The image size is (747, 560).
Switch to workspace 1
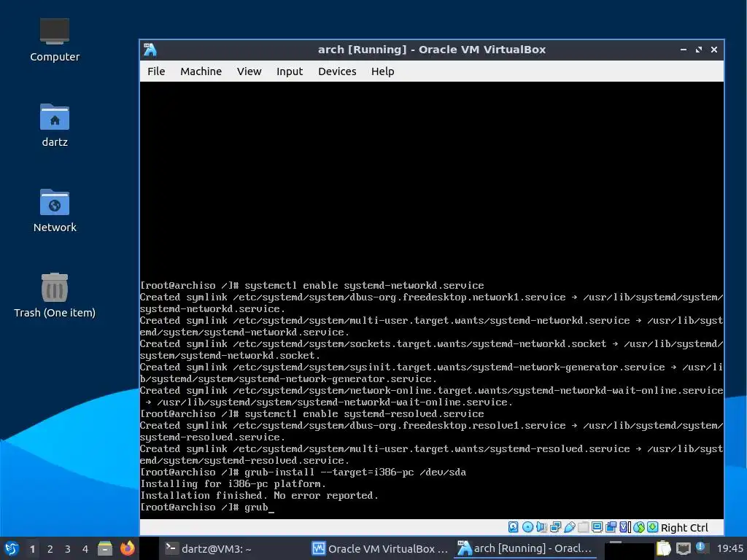(32, 549)
